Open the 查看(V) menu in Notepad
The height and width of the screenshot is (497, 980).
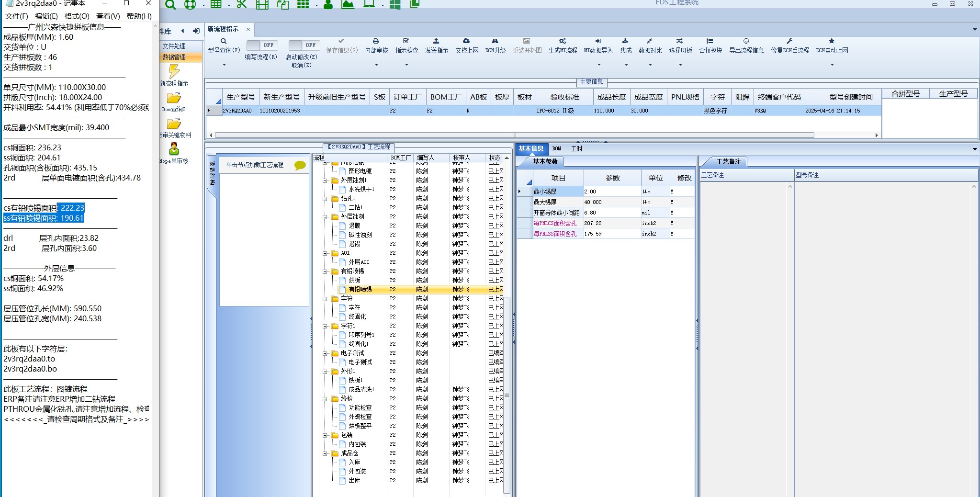tap(108, 16)
